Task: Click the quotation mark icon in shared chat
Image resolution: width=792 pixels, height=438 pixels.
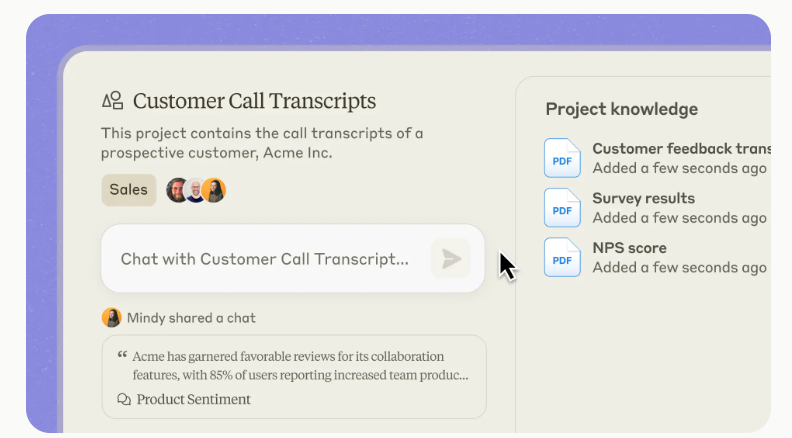Action: [122, 356]
